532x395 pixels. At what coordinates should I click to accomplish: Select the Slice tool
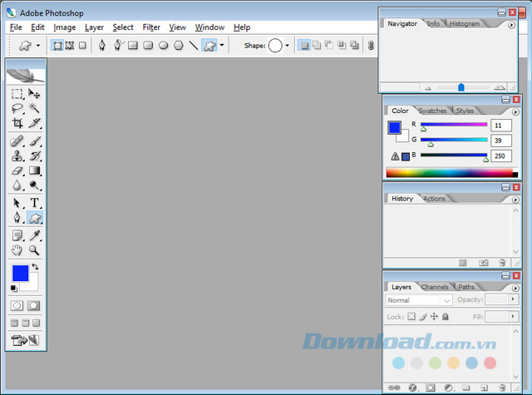[x=34, y=123]
